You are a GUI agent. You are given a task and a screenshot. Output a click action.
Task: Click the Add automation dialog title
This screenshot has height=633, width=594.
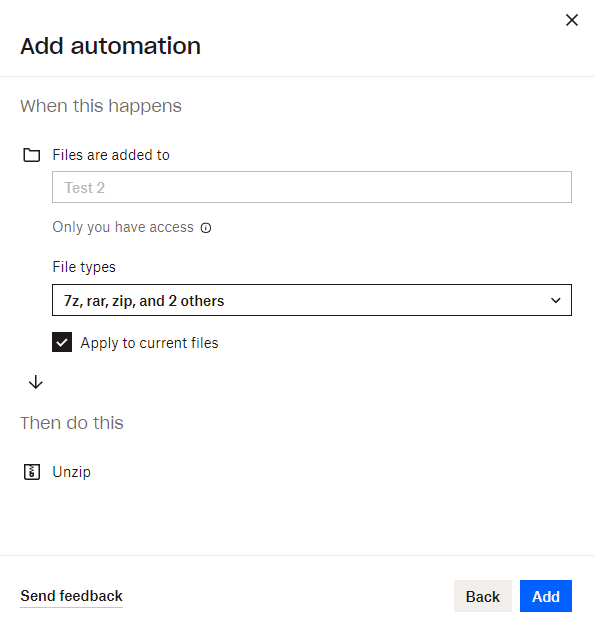(x=111, y=46)
